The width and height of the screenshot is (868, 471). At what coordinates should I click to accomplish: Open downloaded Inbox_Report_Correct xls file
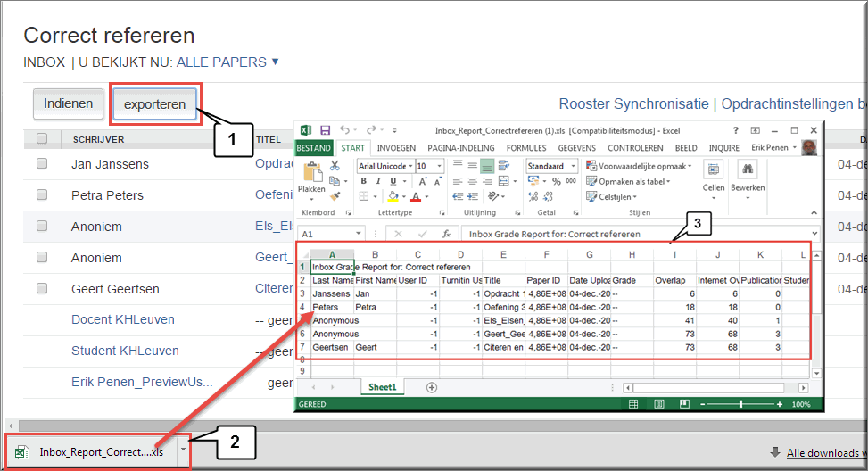pos(93,451)
